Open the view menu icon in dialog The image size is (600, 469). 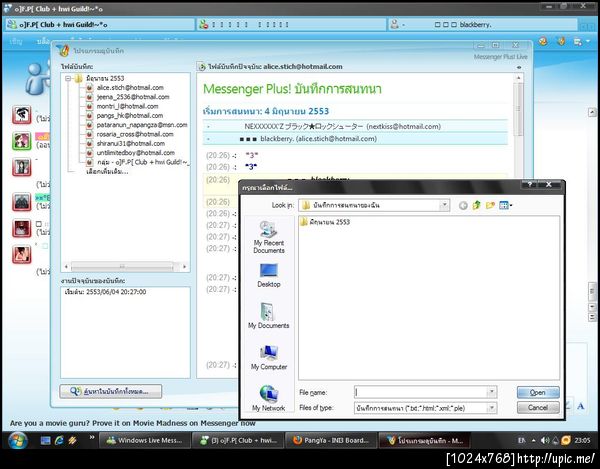(505, 205)
